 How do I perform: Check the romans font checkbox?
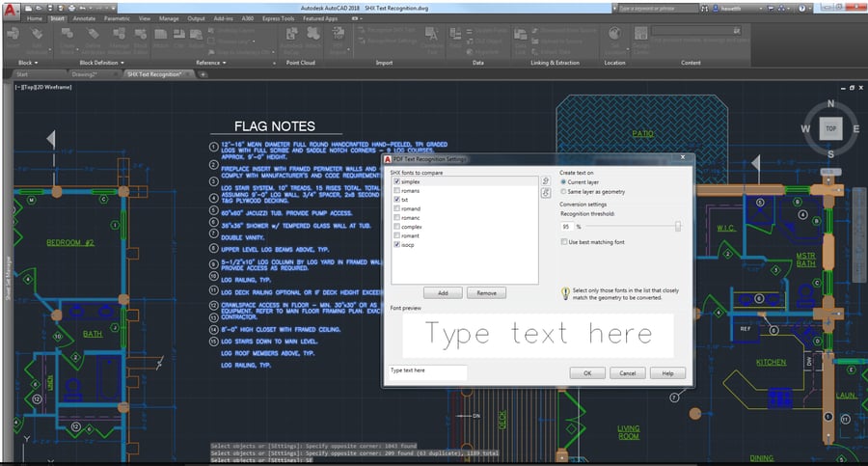(397, 191)
